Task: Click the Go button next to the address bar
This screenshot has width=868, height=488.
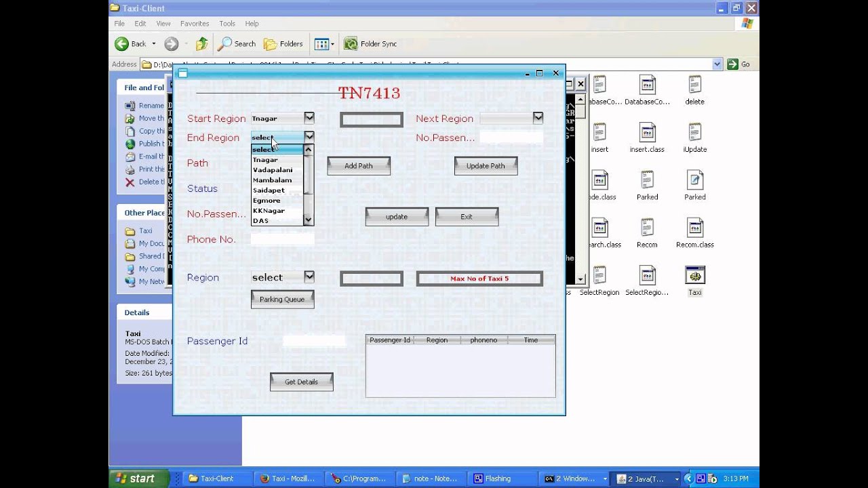Action: pos(738,64)
